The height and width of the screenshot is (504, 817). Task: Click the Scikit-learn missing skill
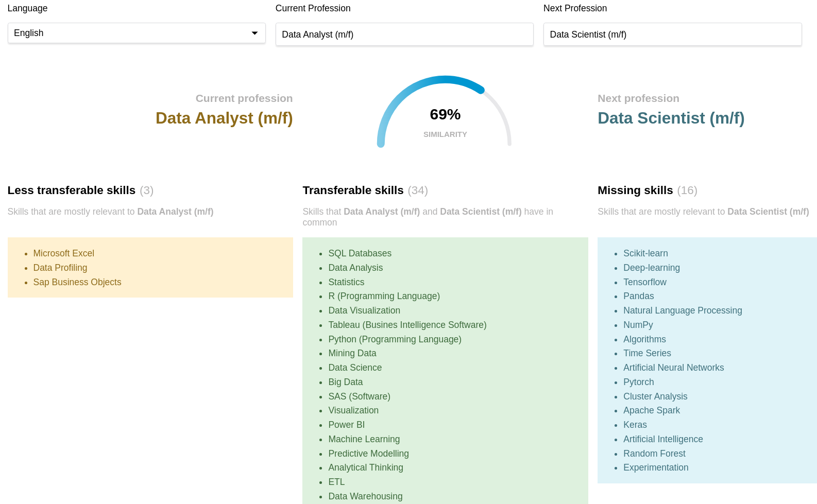click(x=645, y=253)
